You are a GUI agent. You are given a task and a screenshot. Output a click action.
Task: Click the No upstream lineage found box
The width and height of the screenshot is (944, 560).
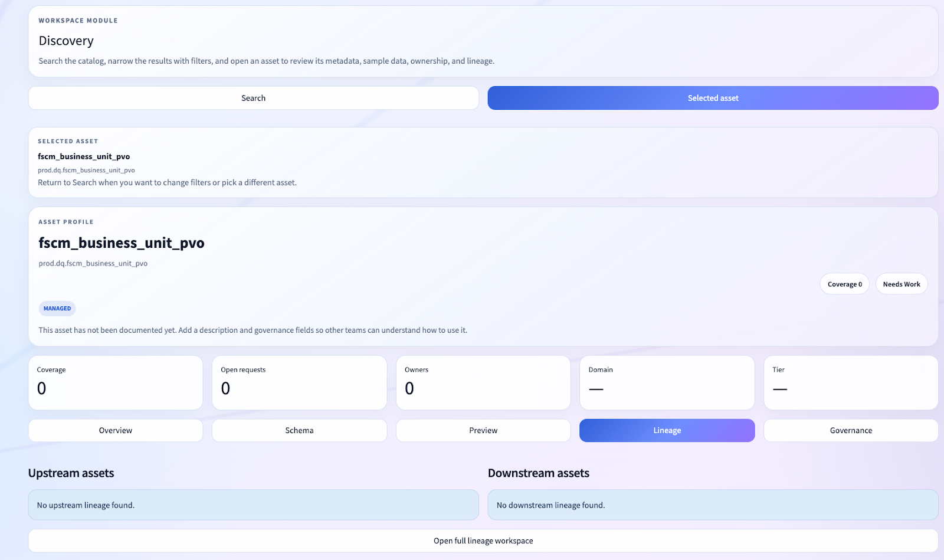tap(253, 505)
